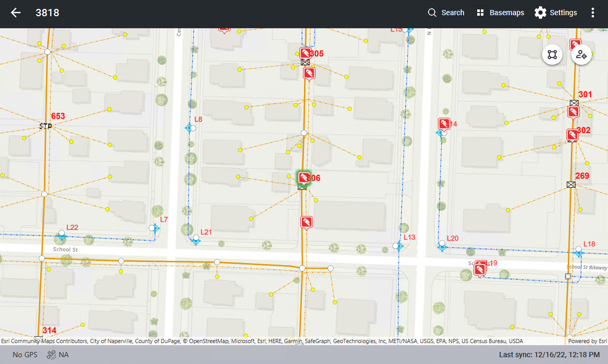Click the Powered by Esri attribution

(x=587, y=341)
